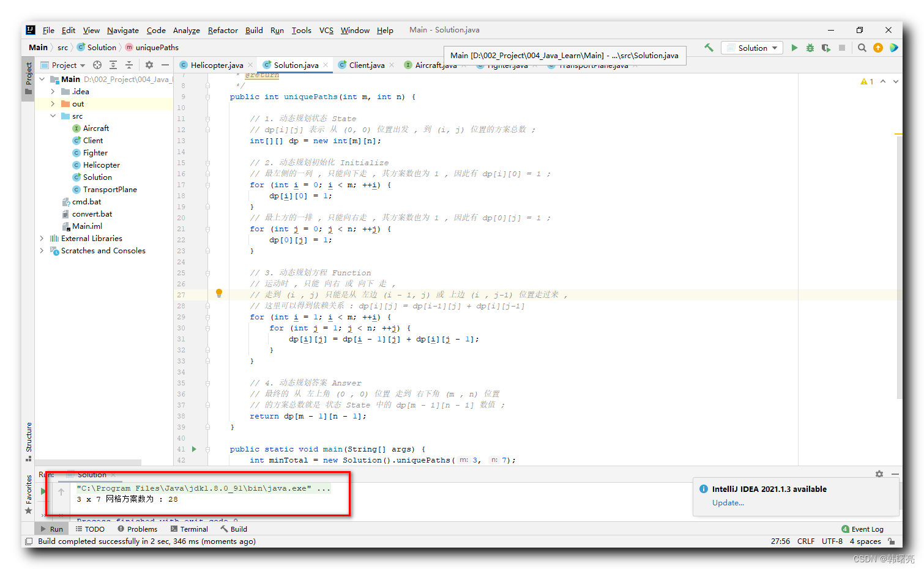Click the warning indicator showing 1 problem
This screenshot has width=924, height=569.
(867, 81)
